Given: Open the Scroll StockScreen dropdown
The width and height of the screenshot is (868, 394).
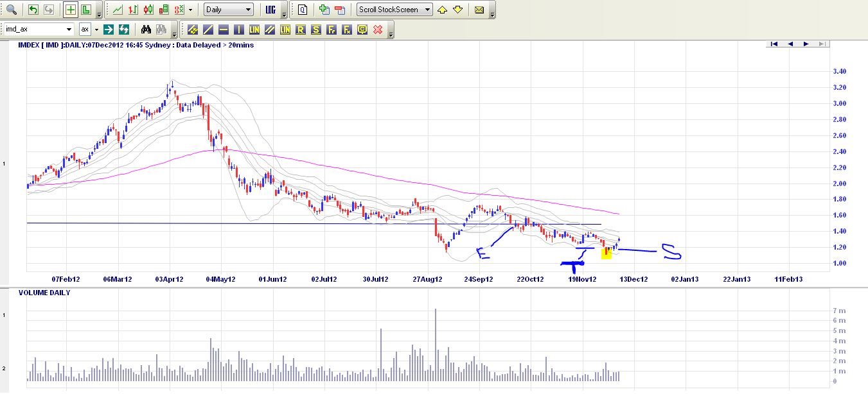Looking at the screenshot, I should point(394,10).
